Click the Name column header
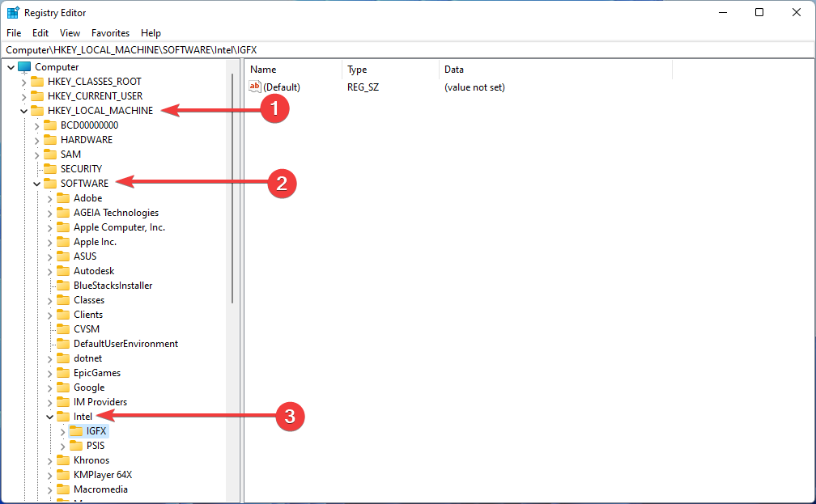816x504 pixels. coord(262,70)
